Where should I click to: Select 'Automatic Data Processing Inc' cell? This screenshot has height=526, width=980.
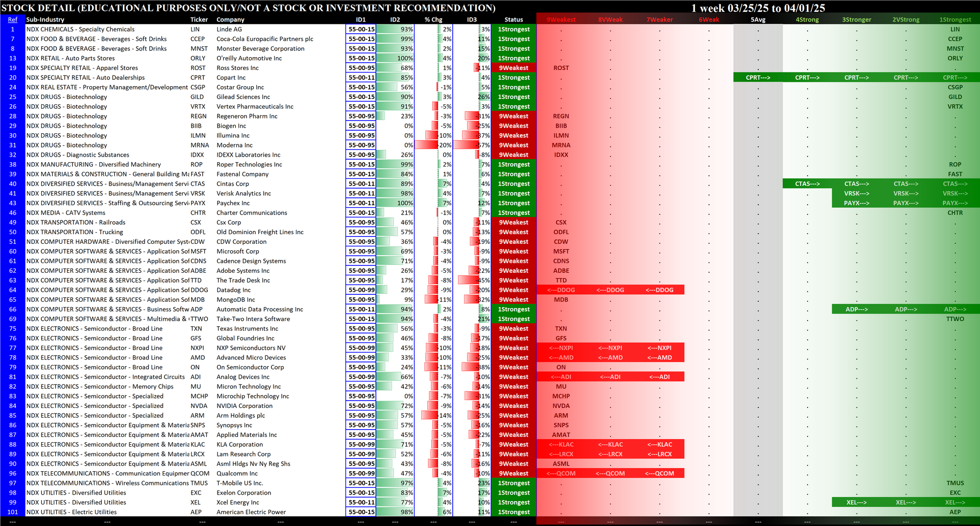coord(260,310)
